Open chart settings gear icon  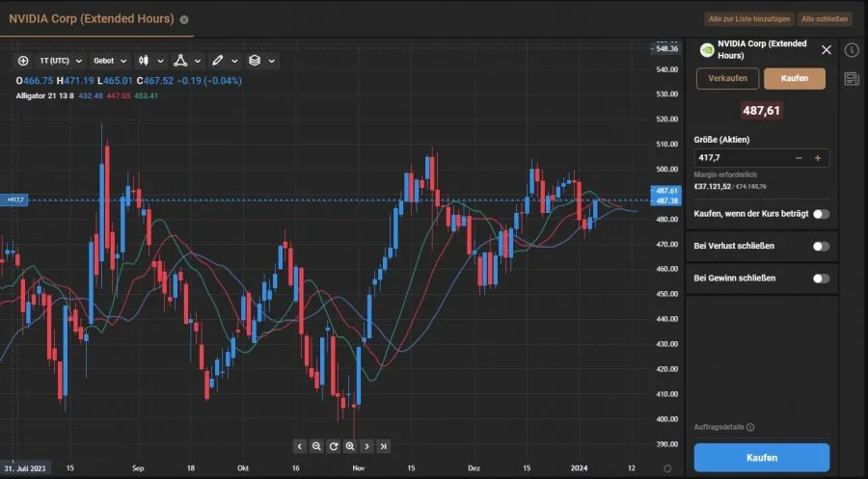(667, 468)
